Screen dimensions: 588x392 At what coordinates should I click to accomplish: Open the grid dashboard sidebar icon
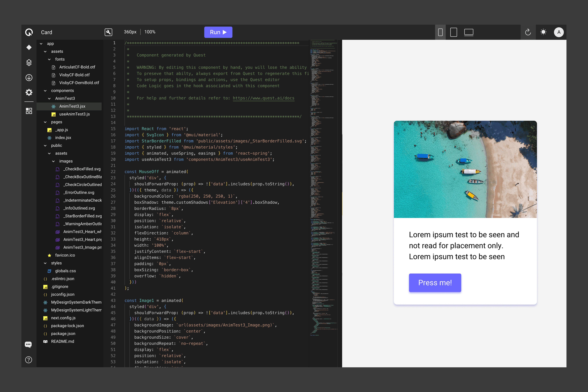pos(29,111)
